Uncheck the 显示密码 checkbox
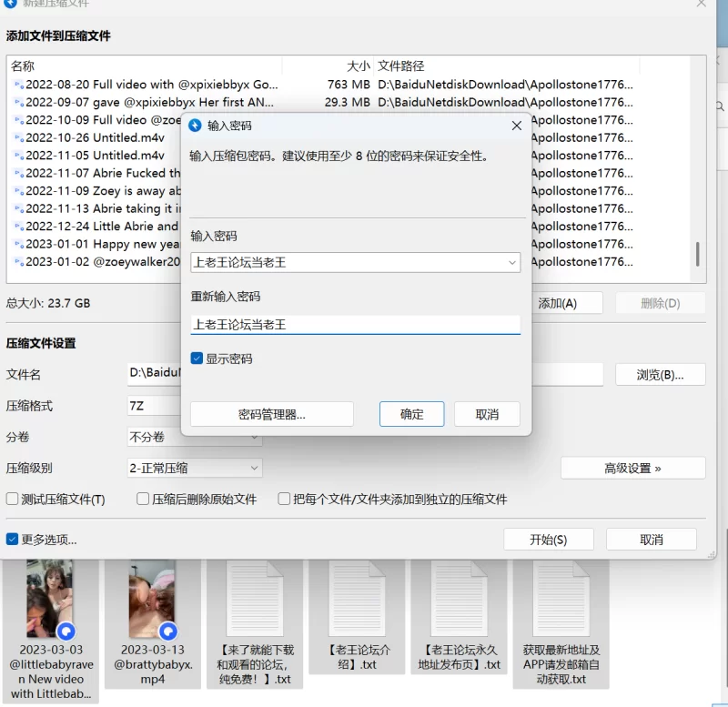 [x=197, y=359]
